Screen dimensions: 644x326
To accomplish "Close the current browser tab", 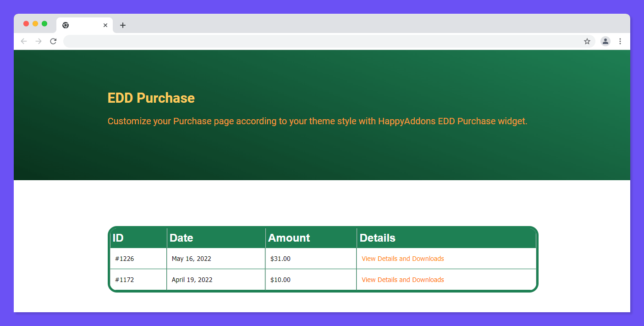I will (x=105, y=25).
